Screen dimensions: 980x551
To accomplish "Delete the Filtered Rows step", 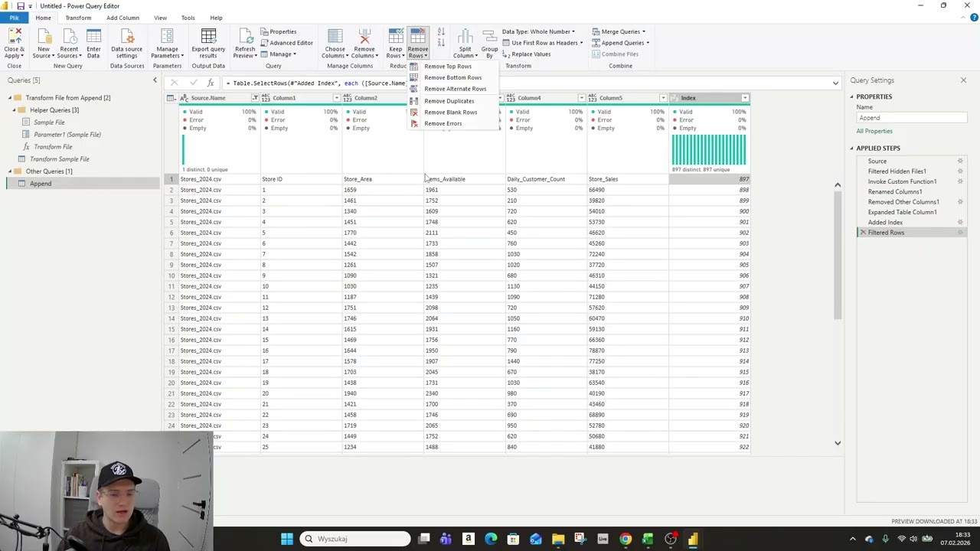I will click(x=863, y=233).
